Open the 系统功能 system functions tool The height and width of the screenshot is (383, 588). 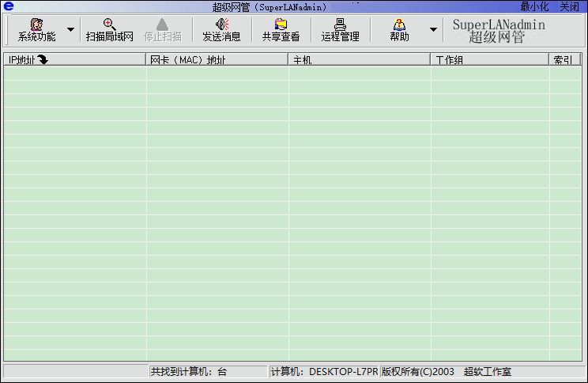coord(36,30)
